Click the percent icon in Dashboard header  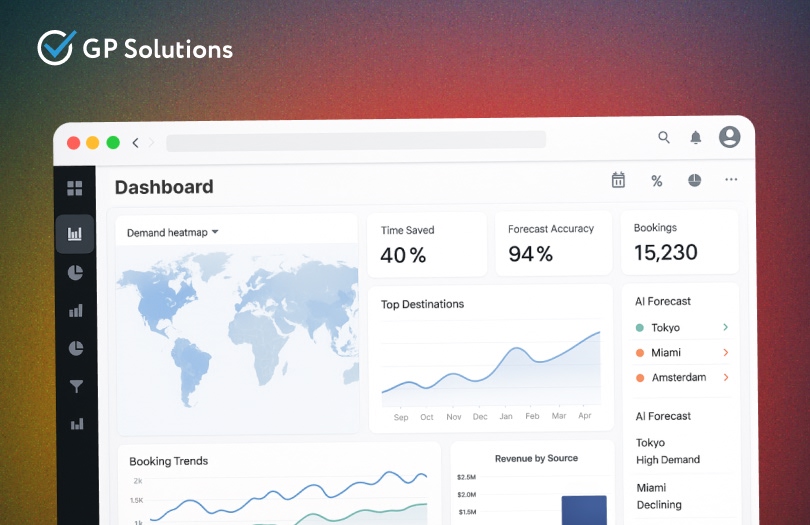pyautogui.click(x=657, y=181)
